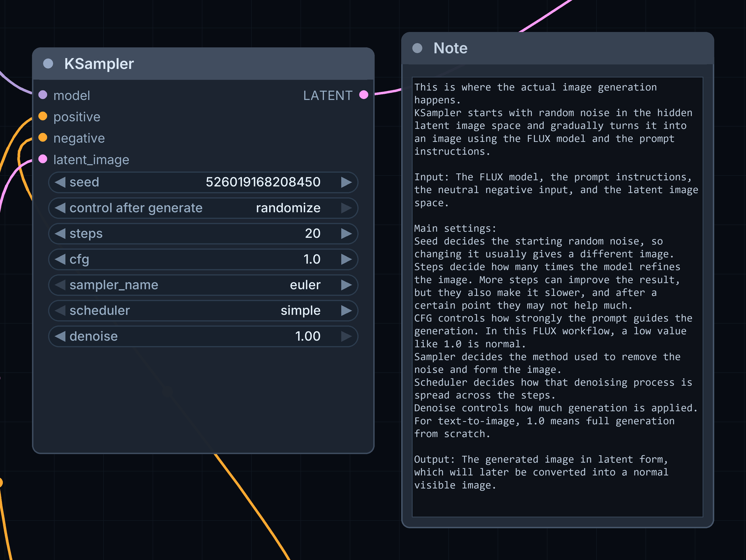
Task: Click the LATENT output socket
Action: (x=364, y=95)
